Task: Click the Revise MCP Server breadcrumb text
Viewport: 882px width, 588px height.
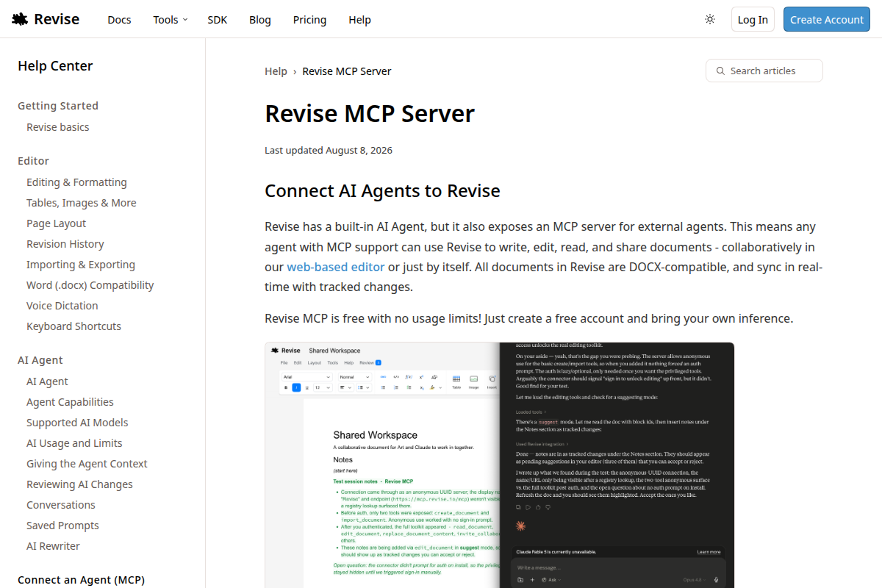Action: coord(347,71)
